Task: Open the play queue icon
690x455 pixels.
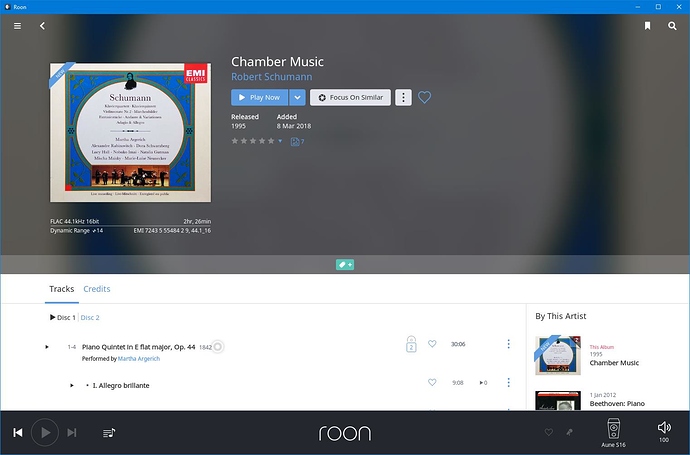Action: [109, 433]
